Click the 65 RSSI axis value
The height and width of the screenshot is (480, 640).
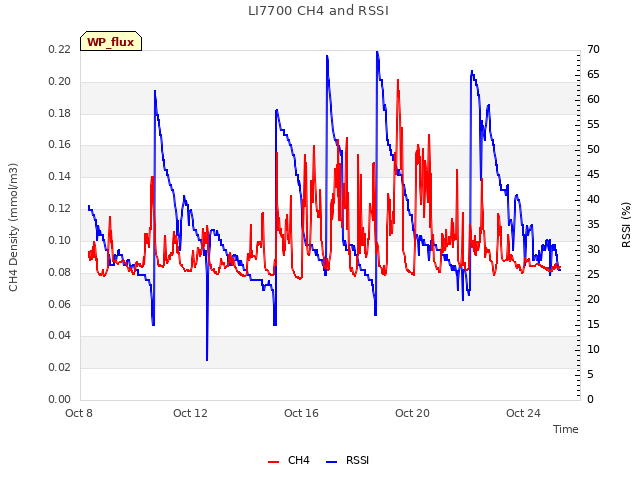[593, 75]
